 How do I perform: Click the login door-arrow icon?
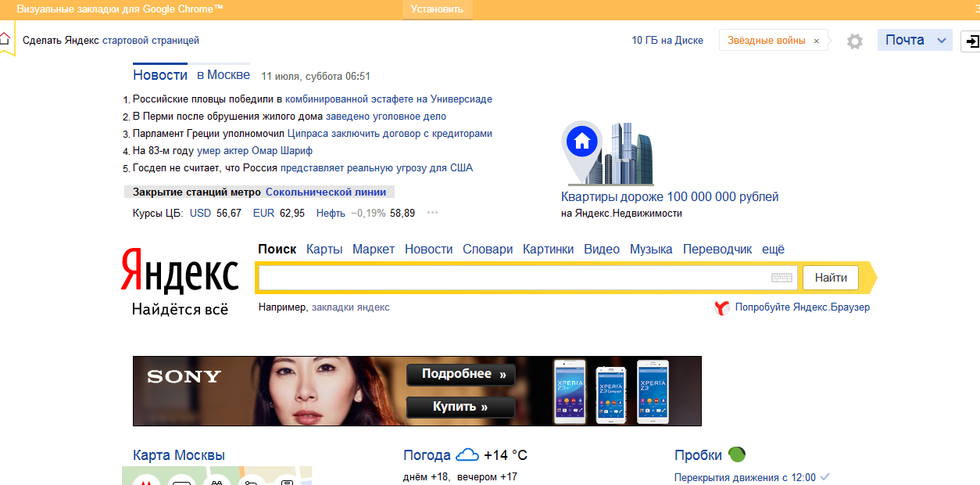[x=972, y=41]
